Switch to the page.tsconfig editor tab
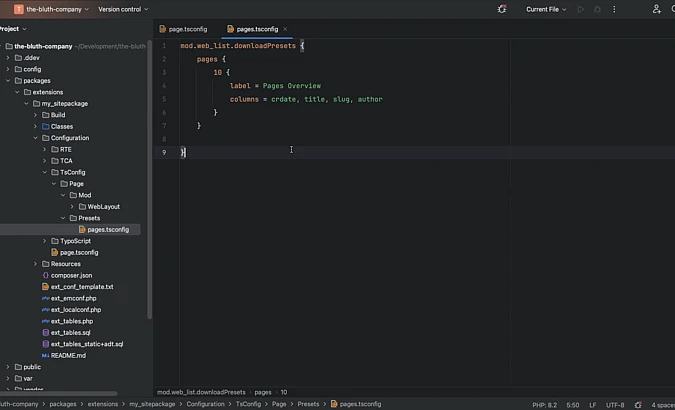 pyautogui.click(x=187, y=29)
